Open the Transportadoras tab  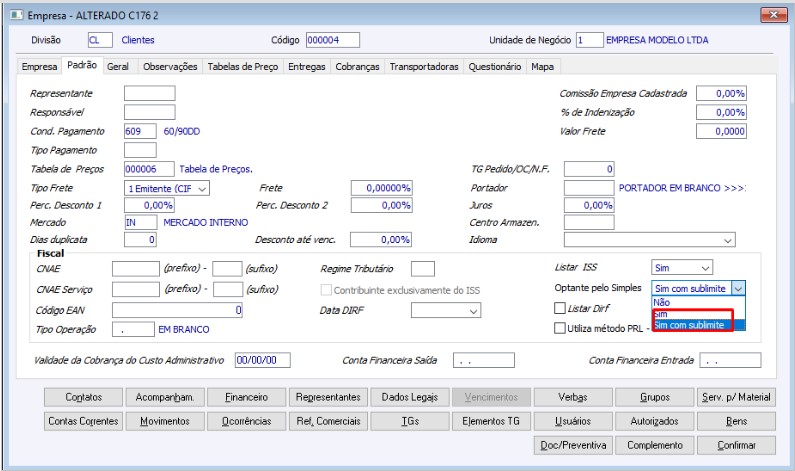(424, 66)
